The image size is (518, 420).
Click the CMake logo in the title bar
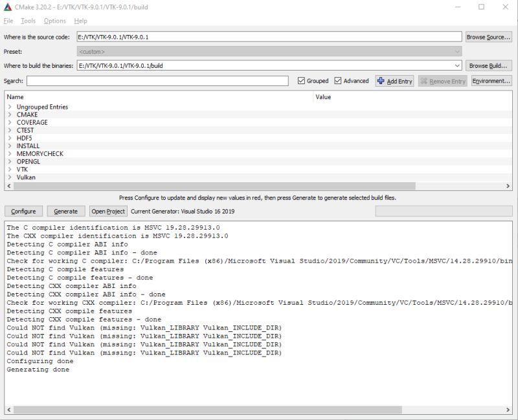point(9,7)
